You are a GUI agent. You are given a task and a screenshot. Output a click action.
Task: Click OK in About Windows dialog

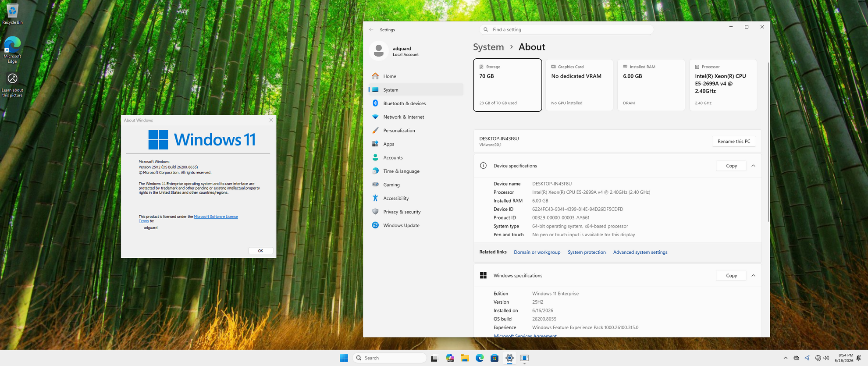(260, 251)
